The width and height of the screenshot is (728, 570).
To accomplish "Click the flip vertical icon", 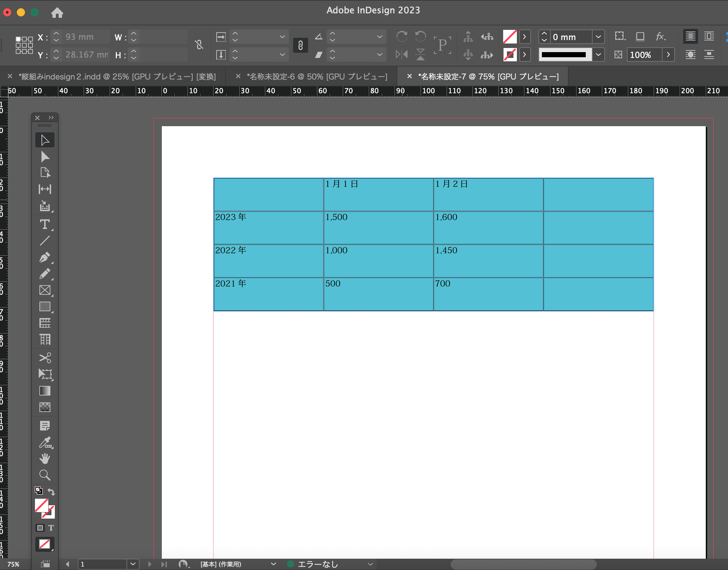I will click(420, 54).
